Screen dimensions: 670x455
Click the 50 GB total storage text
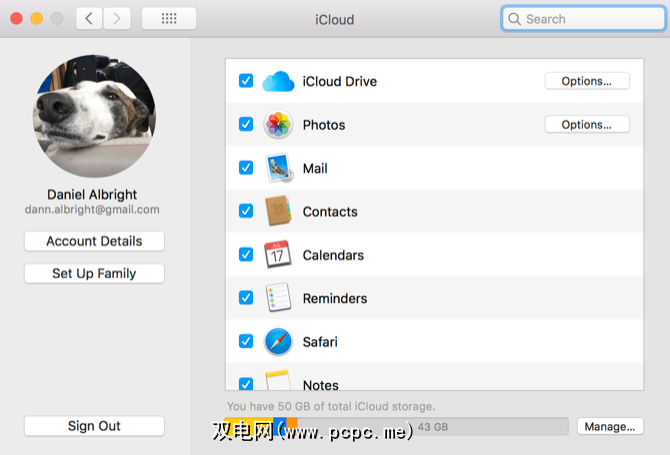331,406
